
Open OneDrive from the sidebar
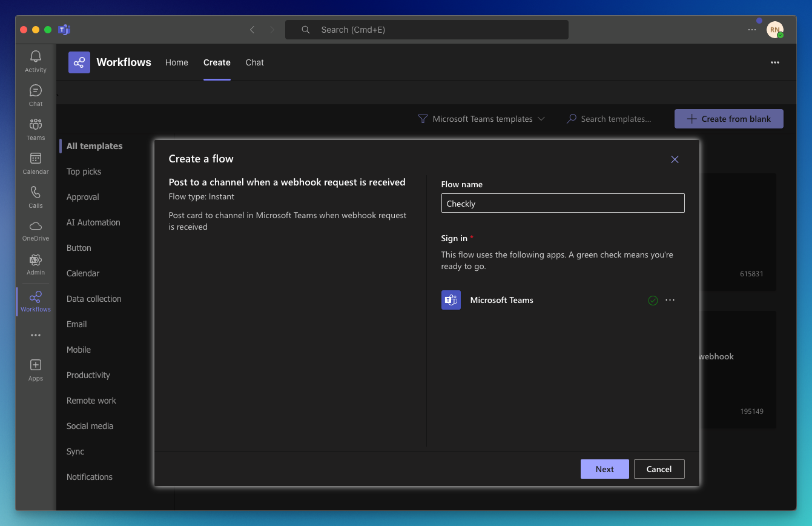[x=35, y=230]
